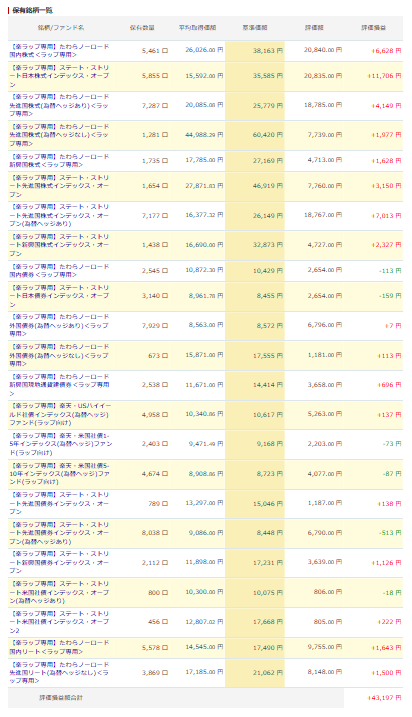This screenshot has height=717, width=412.
Task: Open ステート・ストリート日本株式インデックス・オープン fund link
Action: 59,76
